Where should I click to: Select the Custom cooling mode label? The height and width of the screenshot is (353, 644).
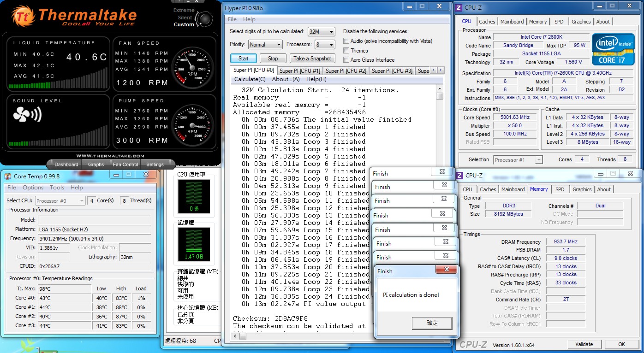[184, 24]
